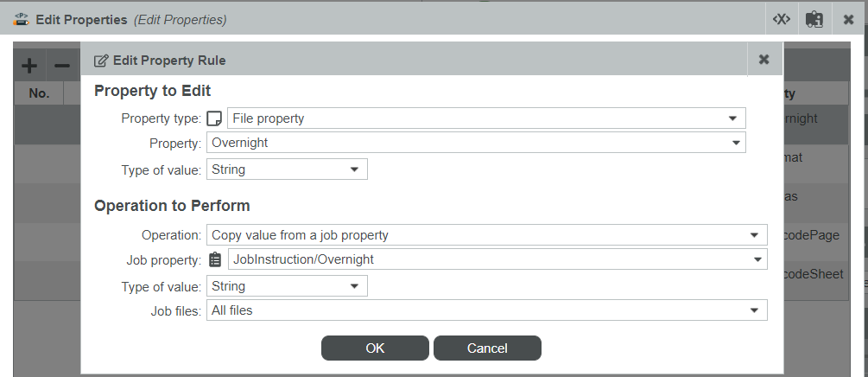Click the Edit Properties step icon
The image size is (868, 377).
21,19
